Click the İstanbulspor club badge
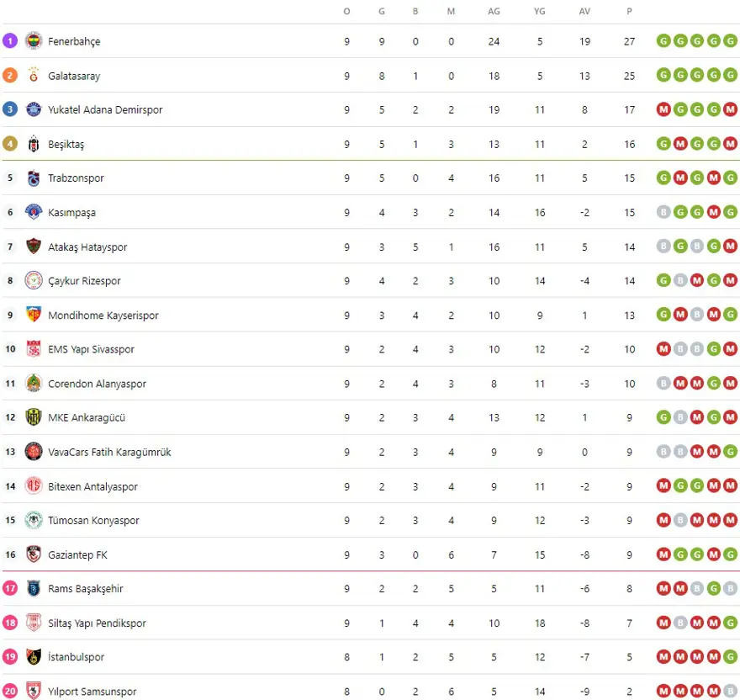The width and height of the screenshot is (740, 700). coord(34,658)
